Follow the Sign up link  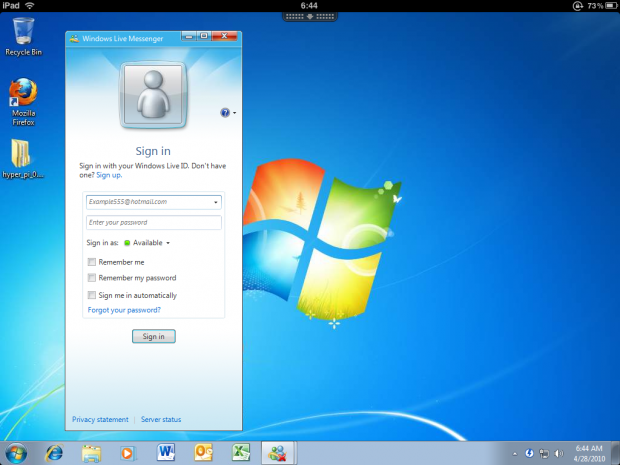[109, 175]
